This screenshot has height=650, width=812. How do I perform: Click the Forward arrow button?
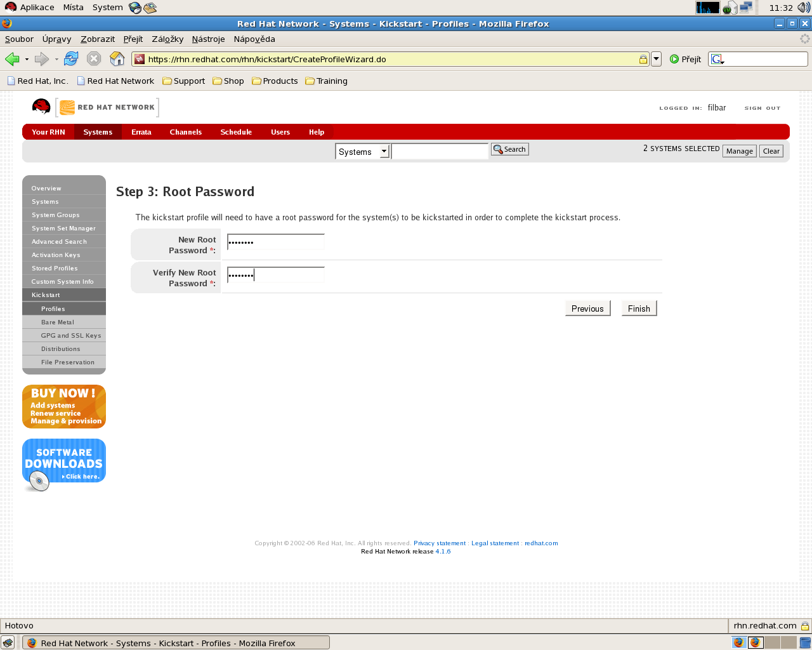41,59
